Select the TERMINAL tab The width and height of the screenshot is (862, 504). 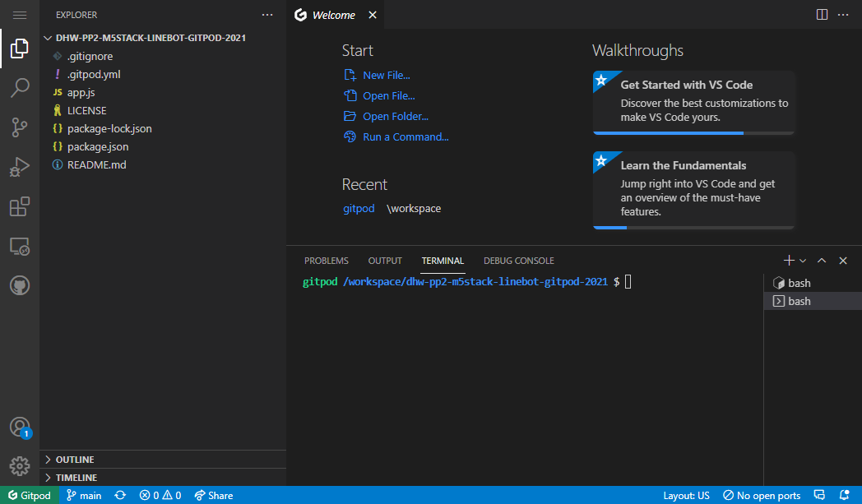tap(443, 261)
